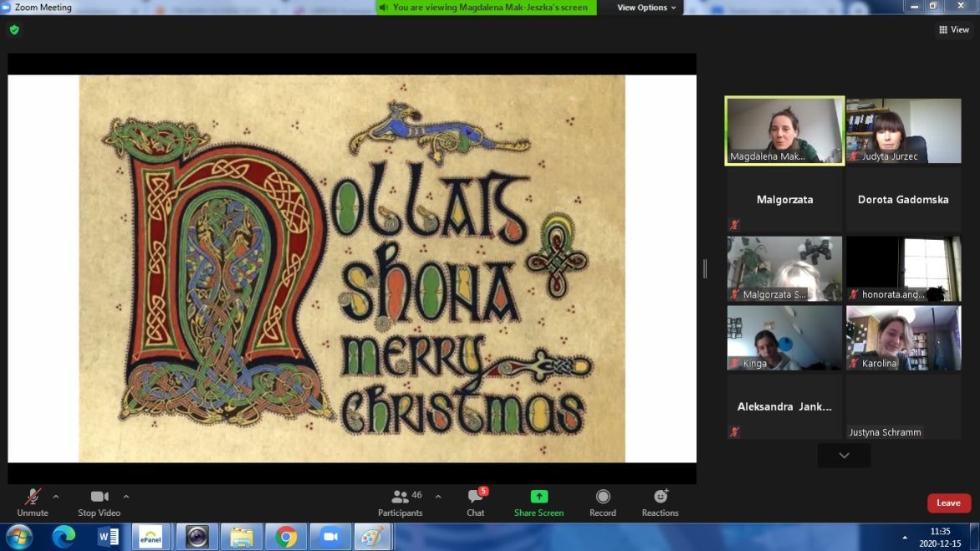The width and height of the screenshot is (980, 551).
Task: Open the View layout menu
Action: pyautogui.click(x=953, y=30)
